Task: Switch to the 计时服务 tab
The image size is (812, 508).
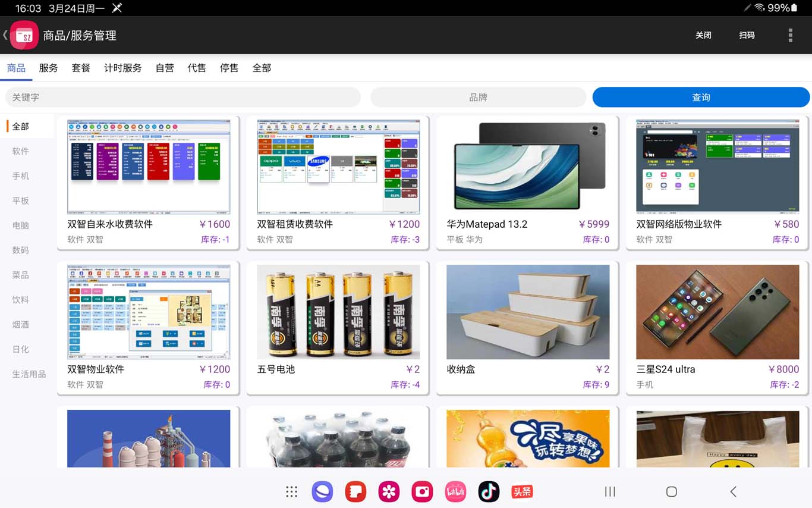Action: (x=123, y=68)
